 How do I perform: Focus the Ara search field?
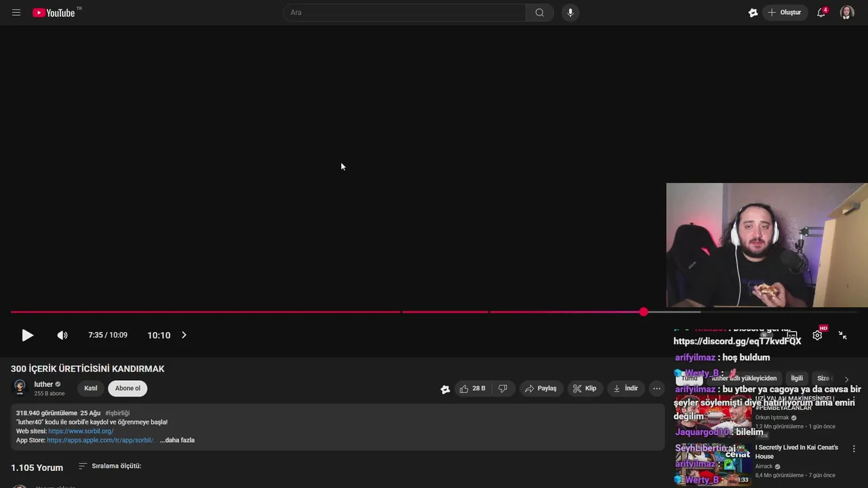[x=404, y=12]
